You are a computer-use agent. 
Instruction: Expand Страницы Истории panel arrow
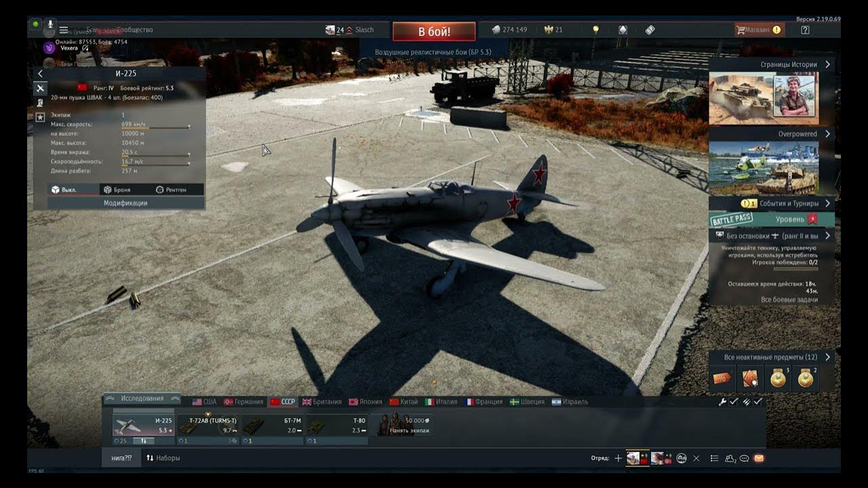click(828, 64)
